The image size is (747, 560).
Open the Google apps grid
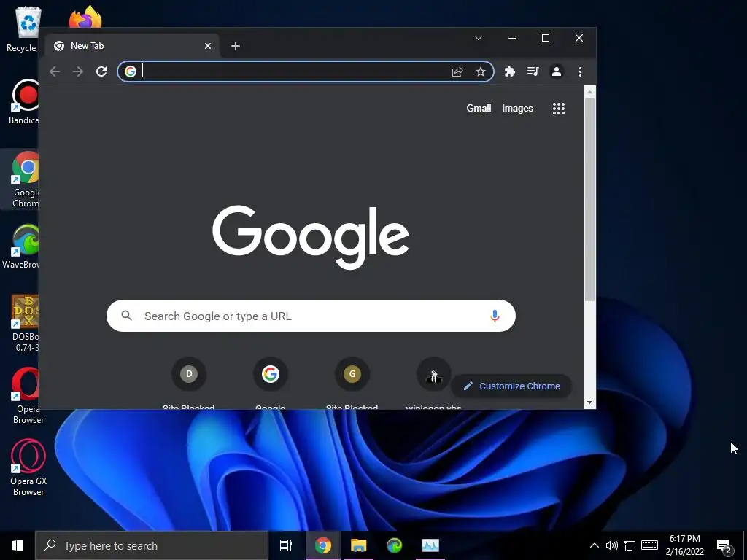(558, 109)
